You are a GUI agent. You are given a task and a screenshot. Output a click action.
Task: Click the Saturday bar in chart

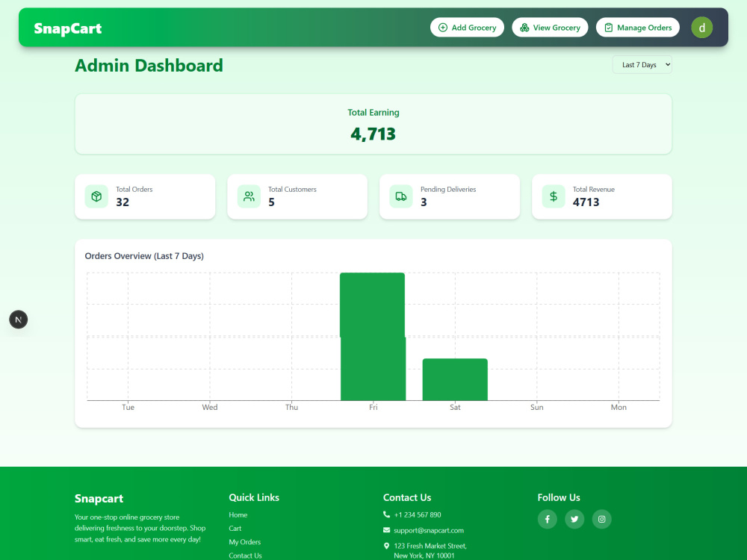coord(455,379)
